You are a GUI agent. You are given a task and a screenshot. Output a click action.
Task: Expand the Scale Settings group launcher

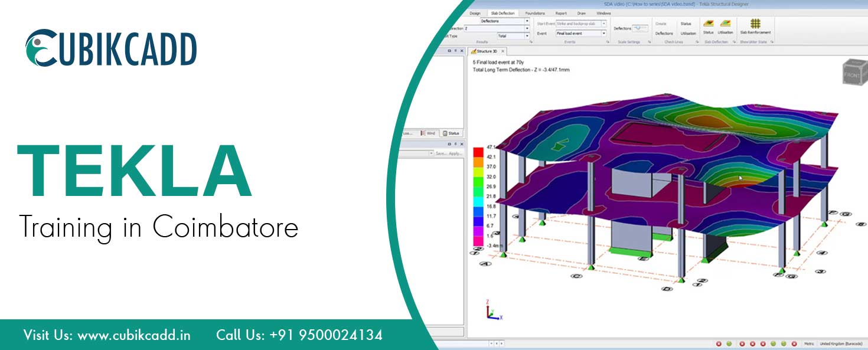pyautogui.click(x=650, y=42)
